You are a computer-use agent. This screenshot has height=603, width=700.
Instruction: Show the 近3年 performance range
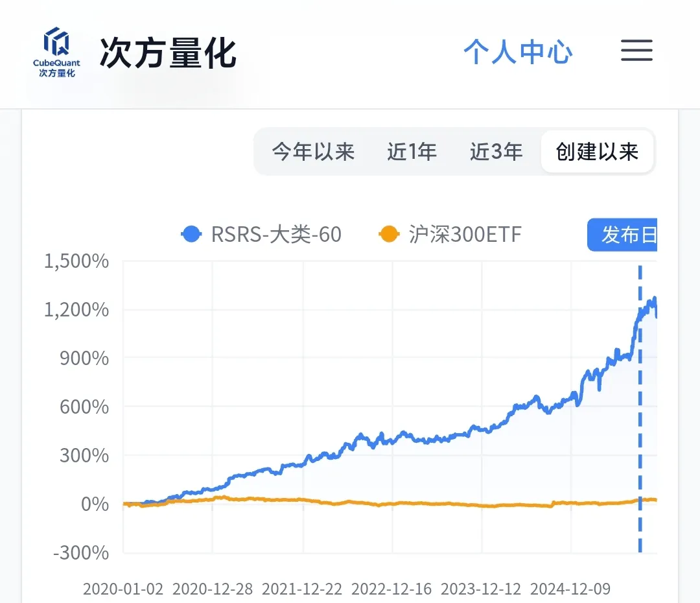coord(496,152)
